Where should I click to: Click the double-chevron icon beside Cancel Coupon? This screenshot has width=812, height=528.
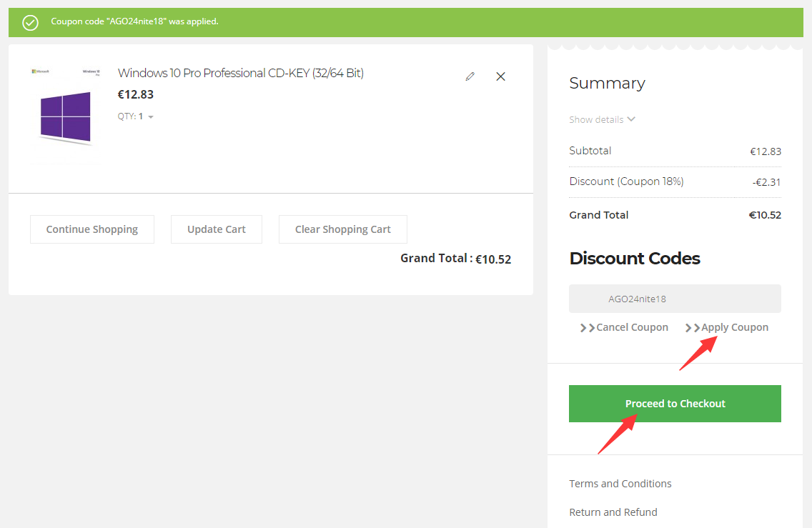coord(587,328)
